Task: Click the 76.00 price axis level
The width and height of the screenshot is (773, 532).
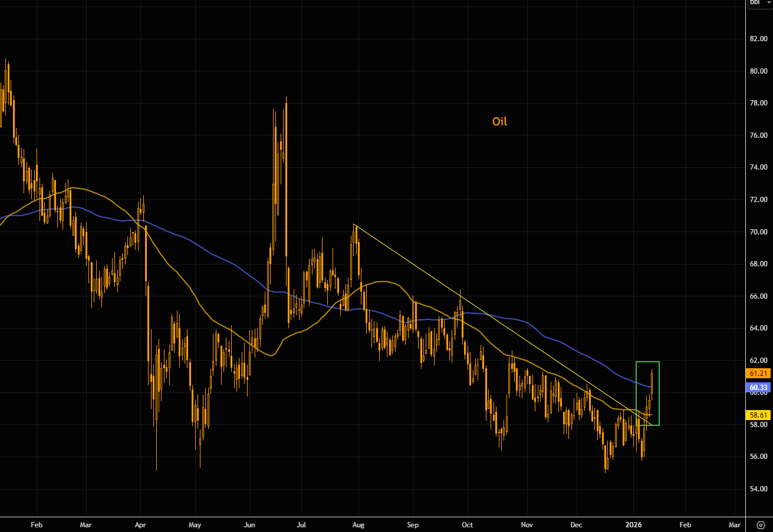Action: point(758,136)
